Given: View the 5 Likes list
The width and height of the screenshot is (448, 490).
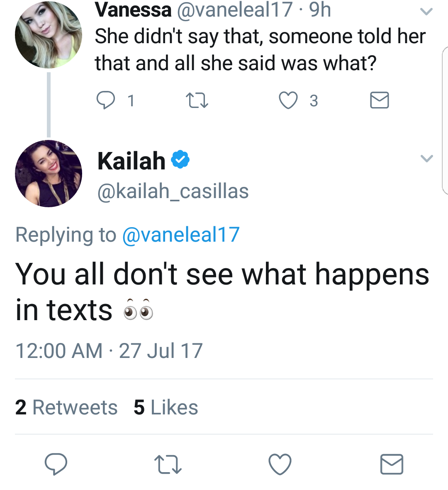Looking at the screenshot, I should (166, 407).
